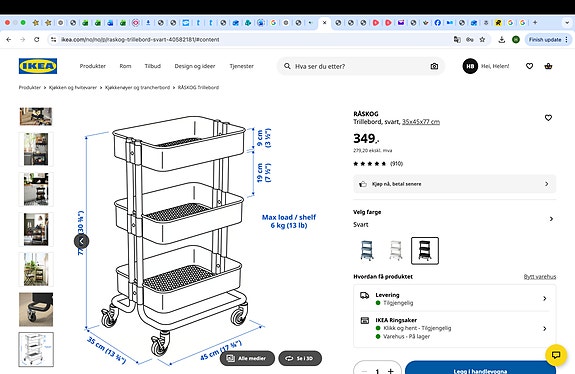
Task: Go to previous product image
Action: pyautogui.click(x=81, y=241)
